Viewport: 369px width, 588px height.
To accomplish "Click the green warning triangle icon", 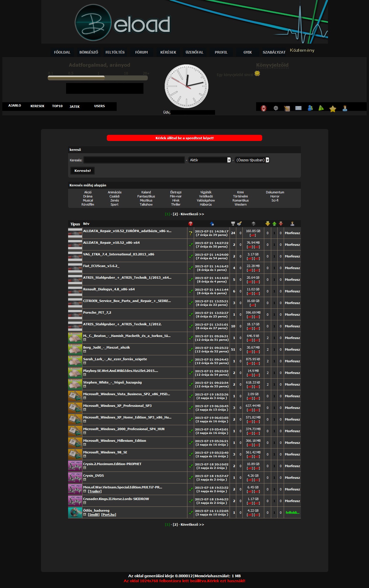I will [321, 108].
